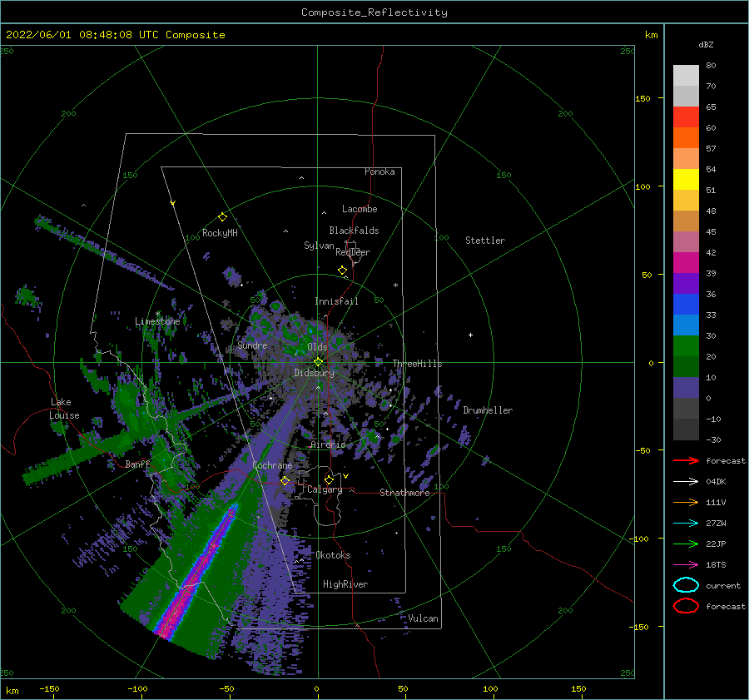Click the dBZ legend heading

[706, 45]
